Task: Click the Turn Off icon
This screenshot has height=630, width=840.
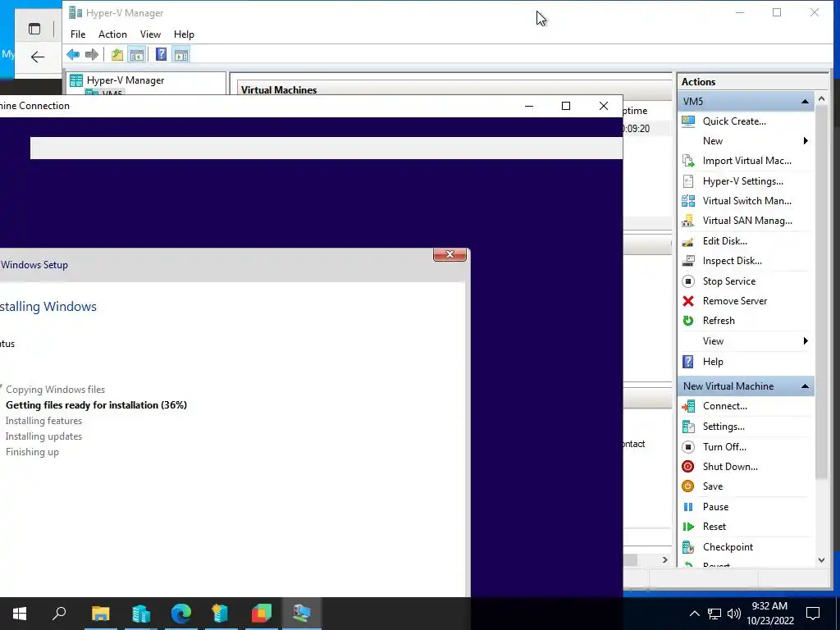Action: (x=688, y=447)
